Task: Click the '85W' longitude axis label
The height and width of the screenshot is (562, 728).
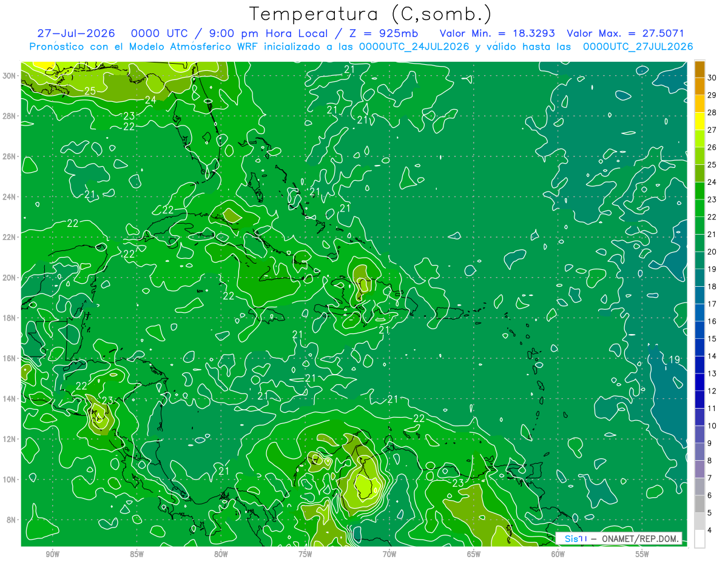Action: [x=137, y=554]
